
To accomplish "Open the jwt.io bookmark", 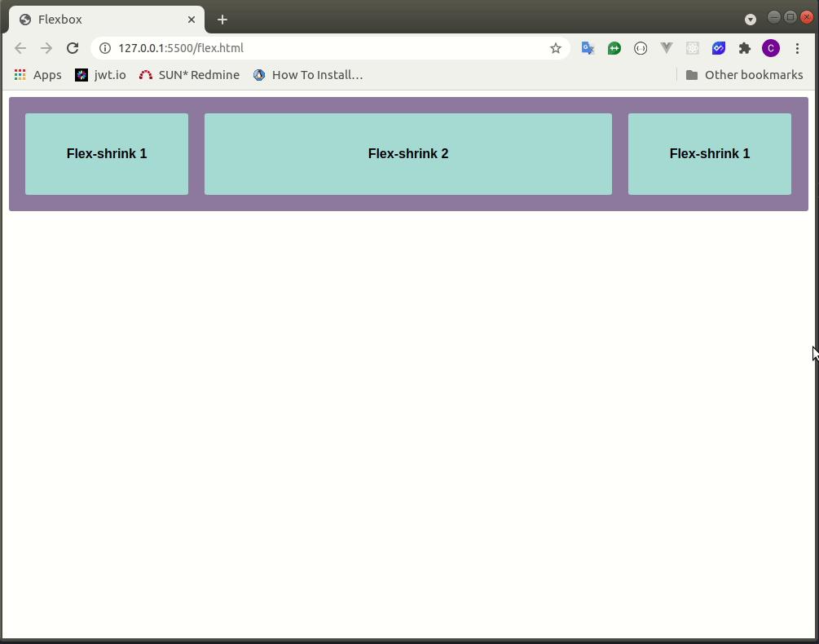I will 101,75.
